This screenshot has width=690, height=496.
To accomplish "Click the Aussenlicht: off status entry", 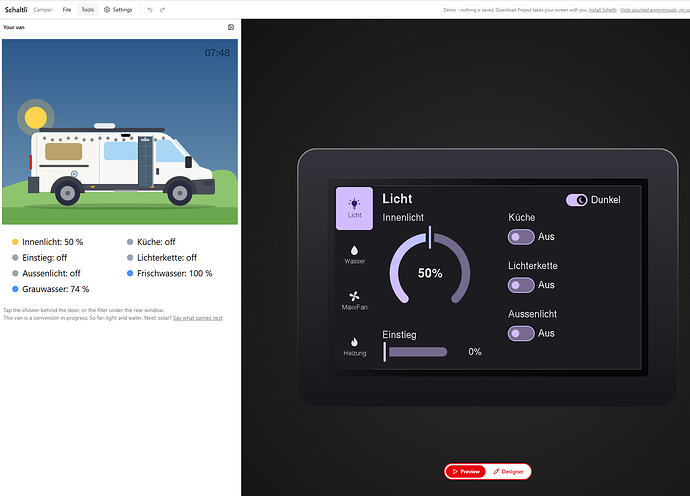I will (x=46, y=273).
